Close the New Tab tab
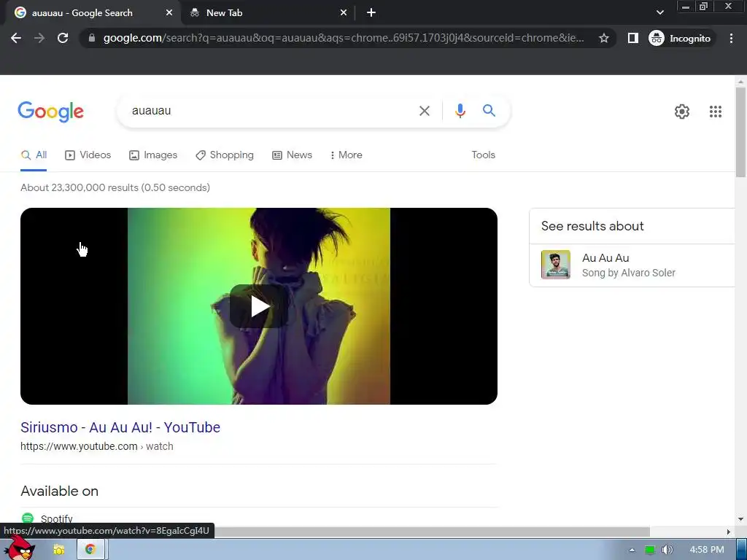The image size is (747, 560). point(344,13)
